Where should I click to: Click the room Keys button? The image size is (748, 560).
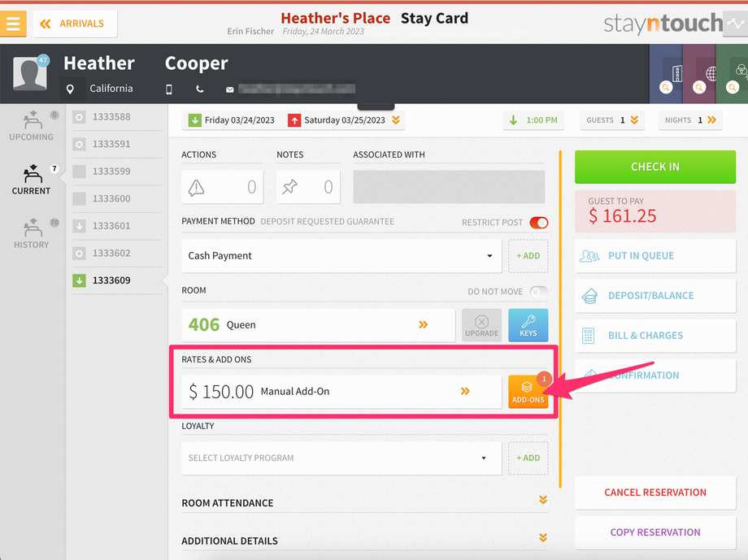coord(528,325)
